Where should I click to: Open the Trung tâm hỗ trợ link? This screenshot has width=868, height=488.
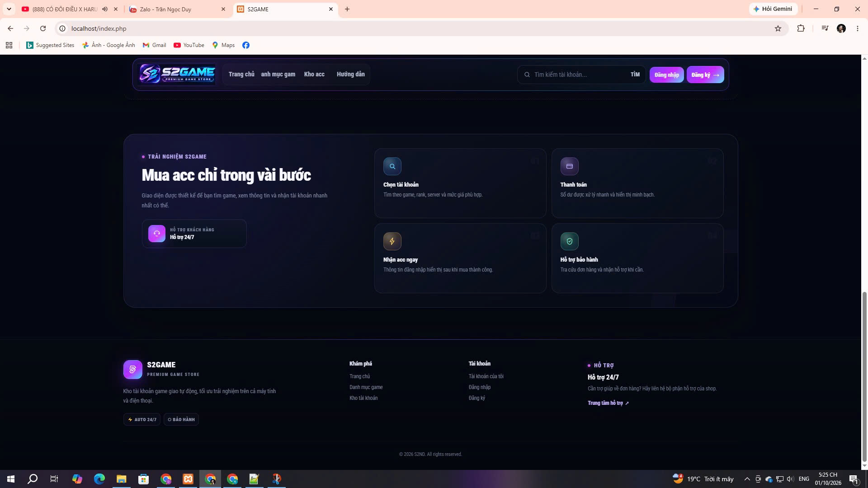click(608, 403)
